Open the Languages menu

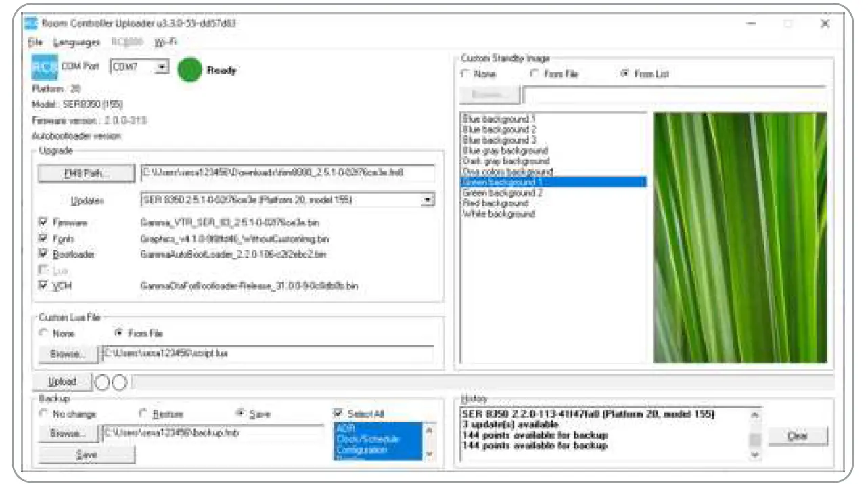[x=77, y=42]
